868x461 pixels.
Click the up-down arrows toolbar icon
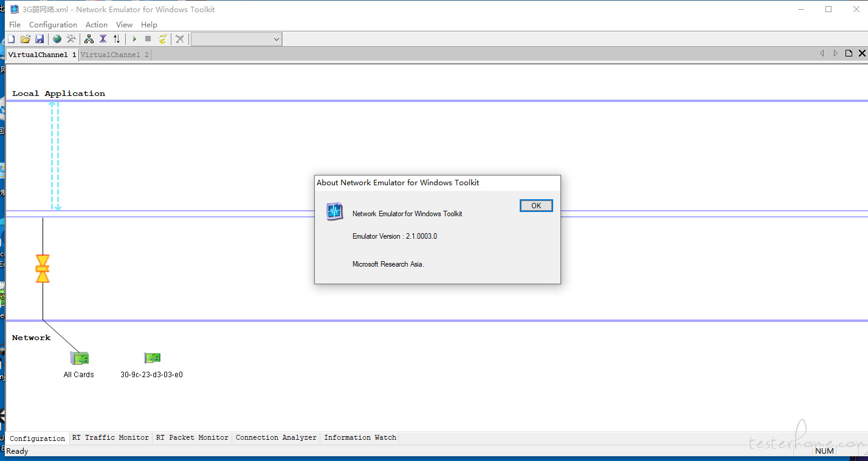pos(117,39)
